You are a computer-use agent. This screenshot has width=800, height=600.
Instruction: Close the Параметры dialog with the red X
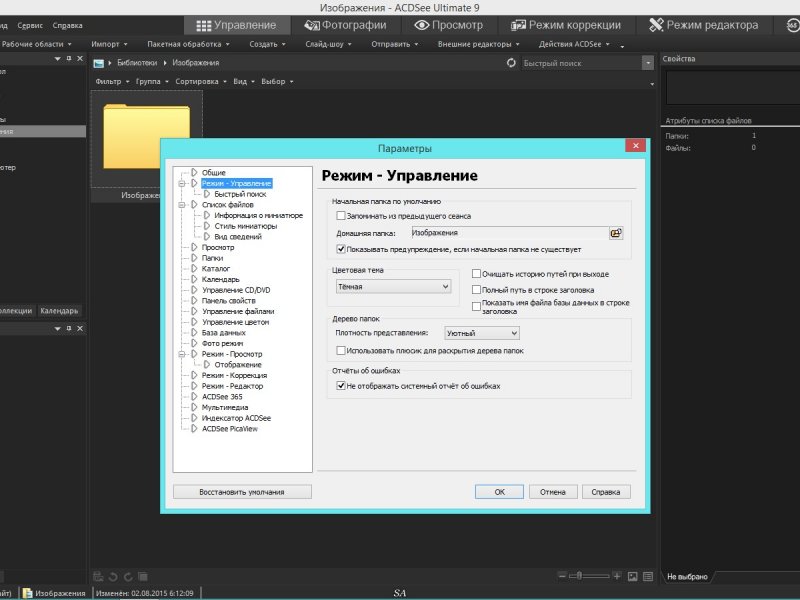[636, 146]
